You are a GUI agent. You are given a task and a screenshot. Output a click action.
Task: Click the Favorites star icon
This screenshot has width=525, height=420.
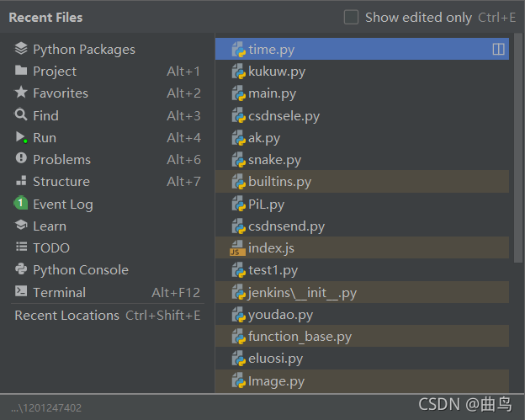[21, 93]
